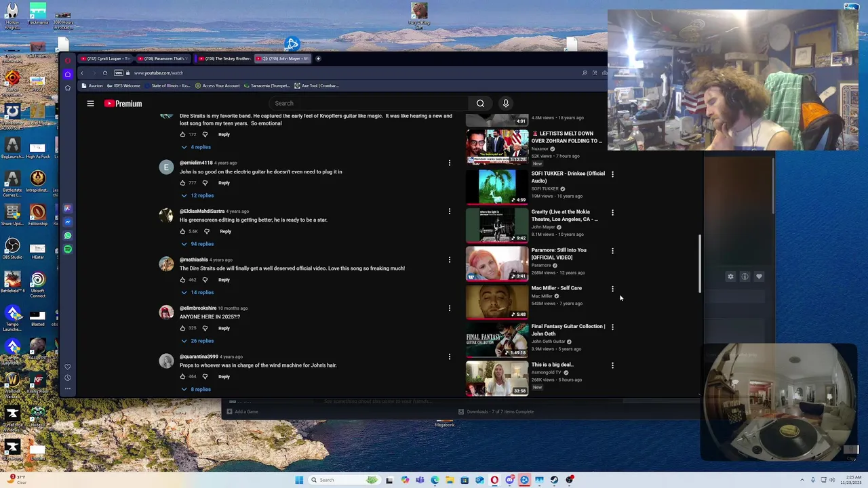Open Ubisoft Connect desktop shortcut
Image resolution: width=868 pixels, height=488 pixels.
tap(38, 284)
